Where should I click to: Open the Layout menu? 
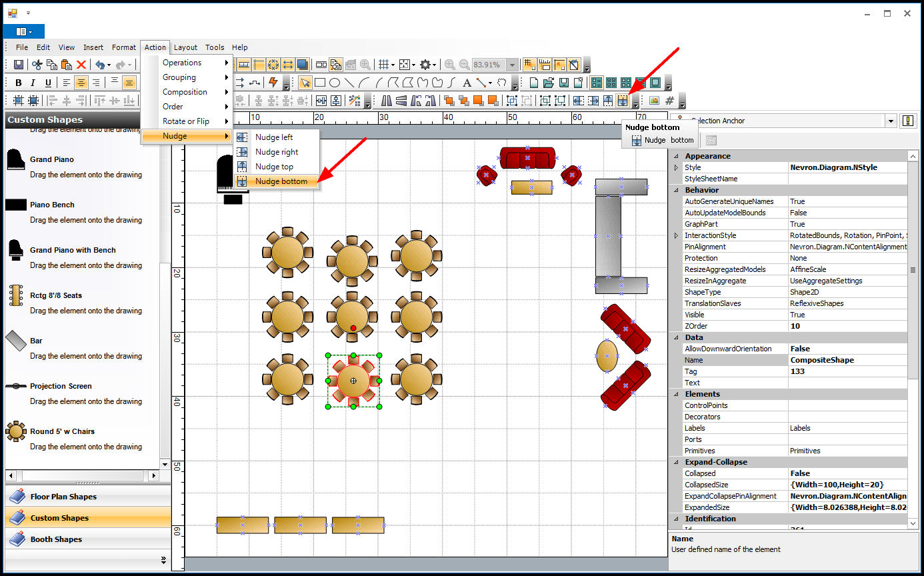(x=185, y=47)
